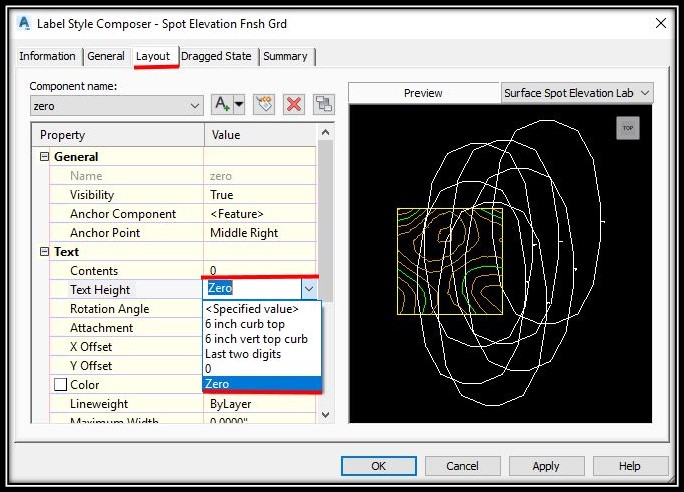Select the Attachment property row
684x492 pixels.
(x=127, y=328)
